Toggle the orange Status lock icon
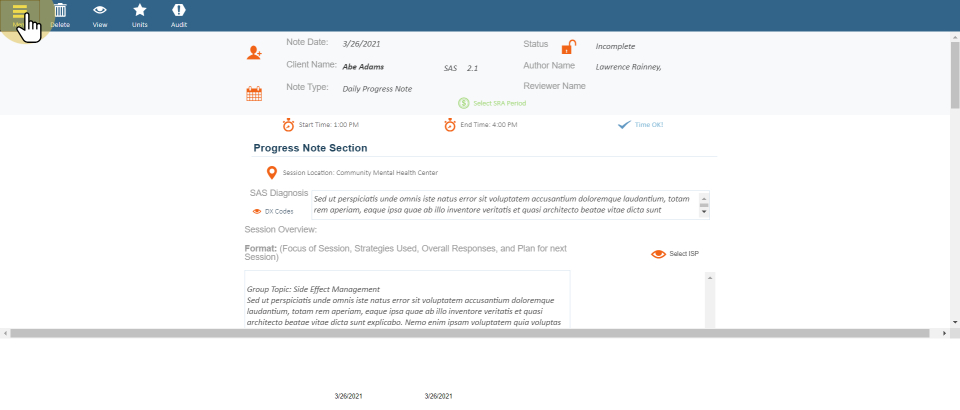 coord(568,47)
